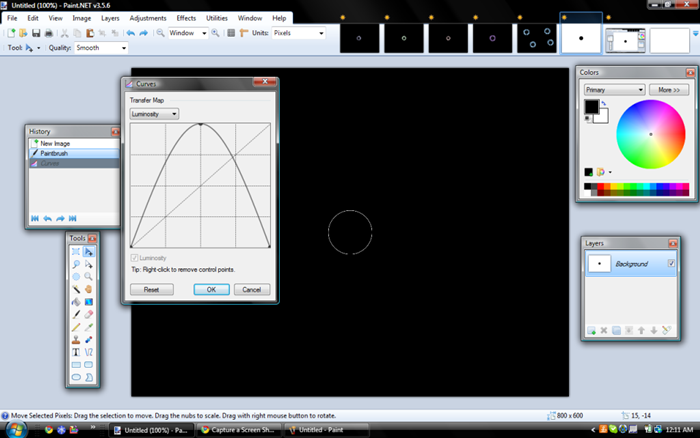Open the Utilities menu
This screenshot has height=438, width=700.
pyautogui.click(x=217, y=18)
